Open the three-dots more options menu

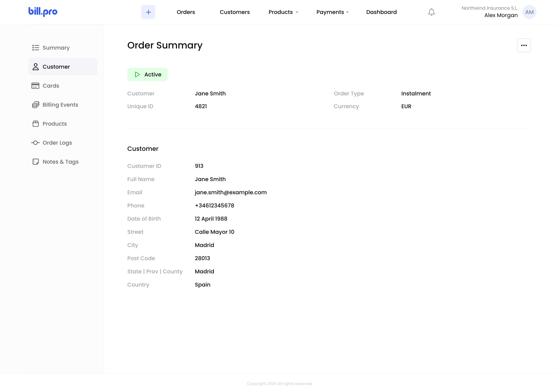point(524,46)
